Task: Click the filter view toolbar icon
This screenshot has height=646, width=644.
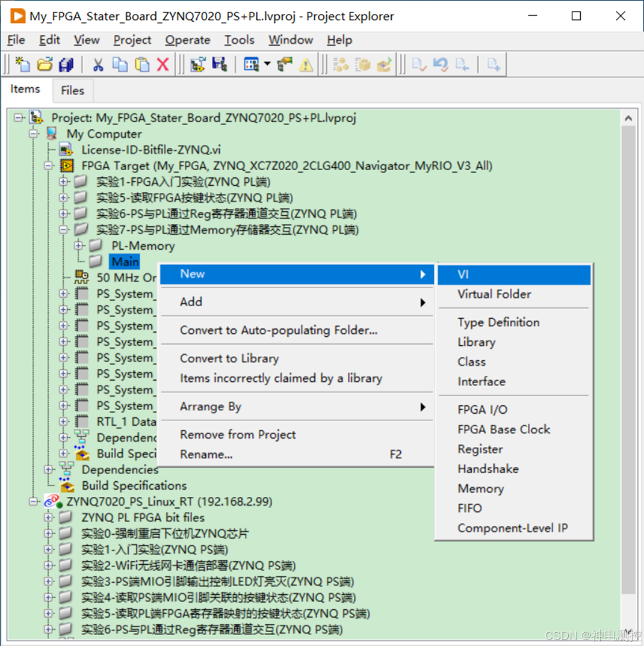Action: (x=251, y=64)
